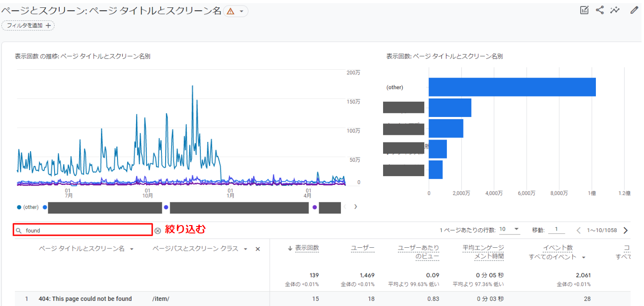This screenshot has width=644, height=306.
Task: Open ページ タイトルとスクリーン名 dimension dropdown
Action: (132, 249)
